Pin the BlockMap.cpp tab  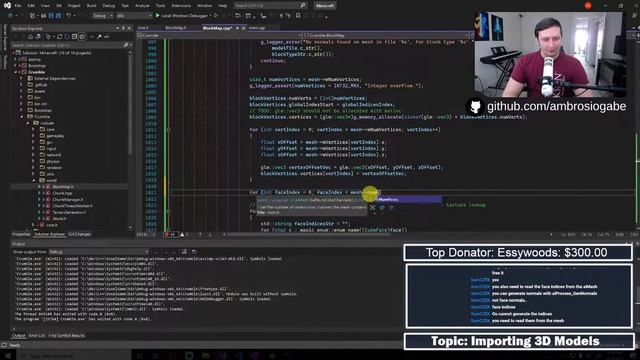(x=237, y=28)
